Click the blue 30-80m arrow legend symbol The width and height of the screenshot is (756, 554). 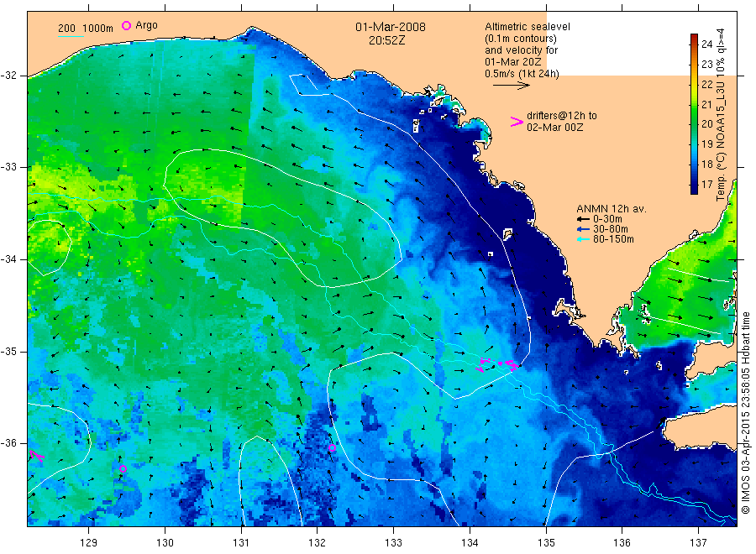click(584, 229)
